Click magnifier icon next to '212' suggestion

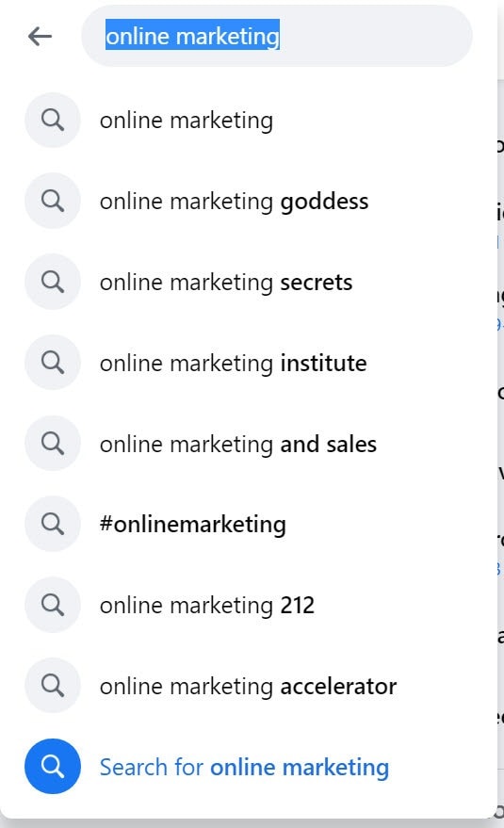[x=53, y=605]
